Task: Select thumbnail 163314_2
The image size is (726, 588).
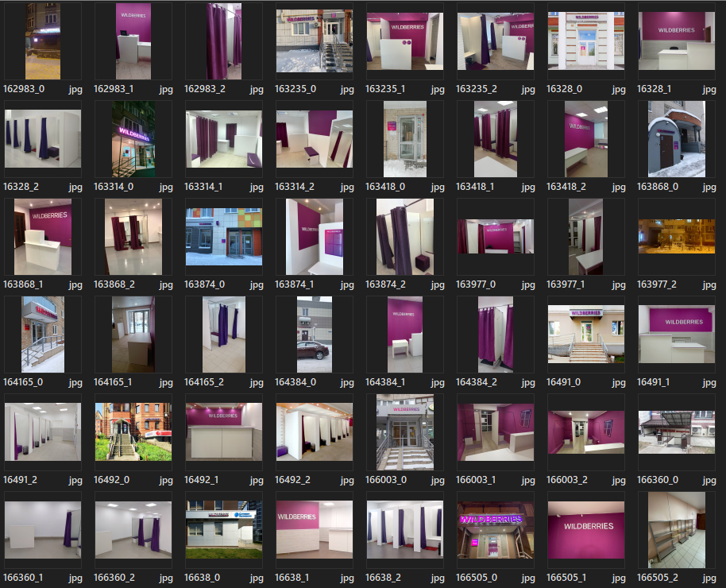Action: coord(315,139)
